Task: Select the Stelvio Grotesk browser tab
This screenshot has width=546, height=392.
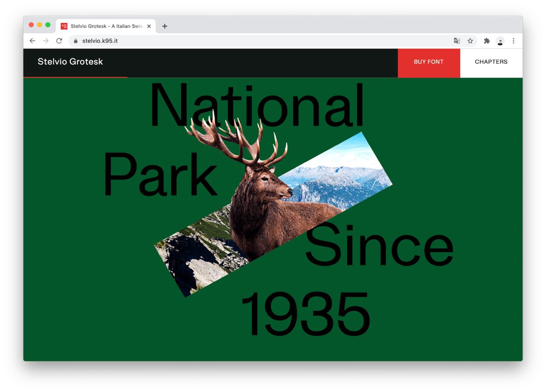Action: [106, 26]
